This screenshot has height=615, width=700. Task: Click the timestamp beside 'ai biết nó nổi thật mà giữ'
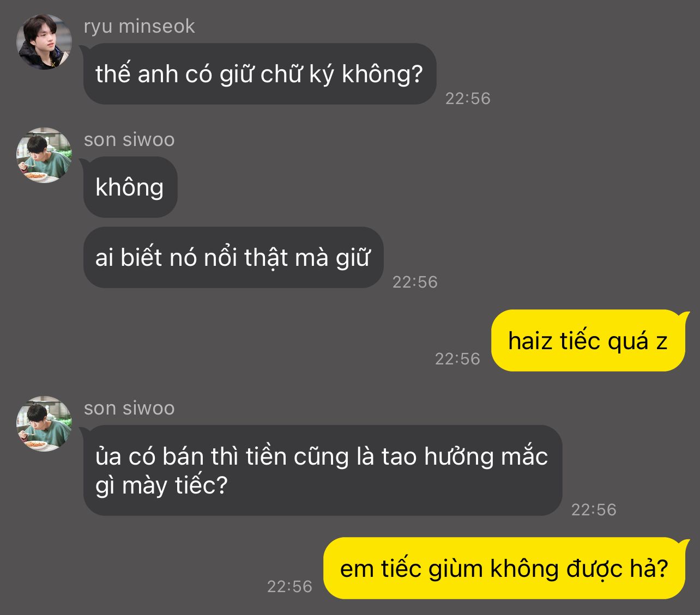coord(415,282)
